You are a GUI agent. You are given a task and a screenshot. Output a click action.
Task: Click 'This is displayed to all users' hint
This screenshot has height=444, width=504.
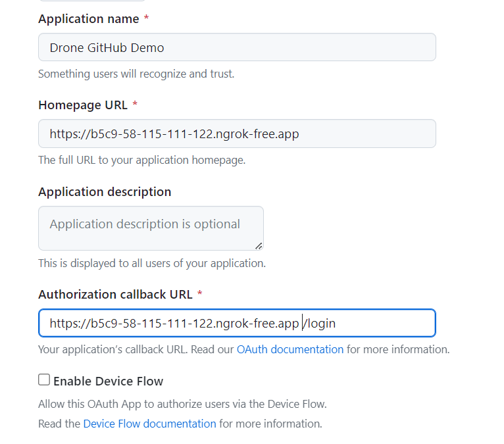tap(152, 264)
